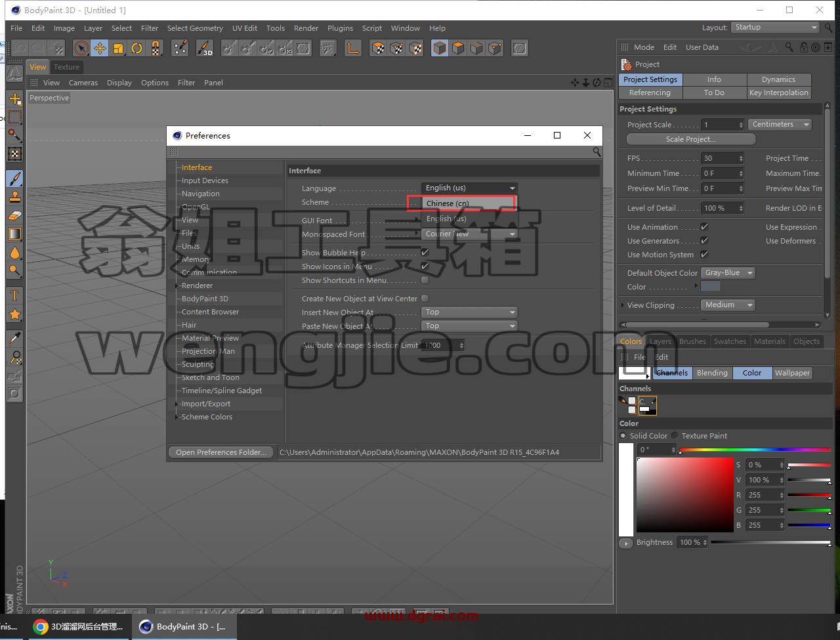Click the Open Preferences Folder button
The height and width of the screenshot is (640, 840).
[x=221, y=452]
